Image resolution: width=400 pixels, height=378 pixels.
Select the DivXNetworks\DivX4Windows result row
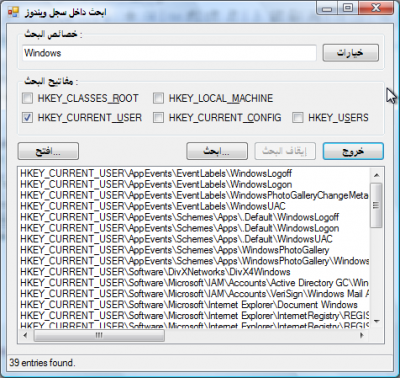194,272
